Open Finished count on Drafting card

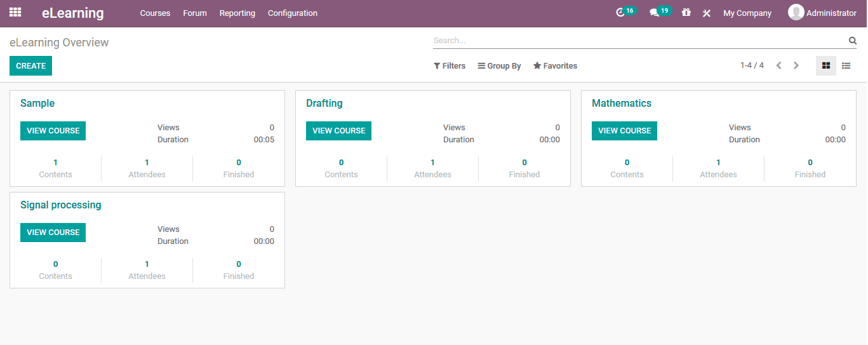click(524, 168)
